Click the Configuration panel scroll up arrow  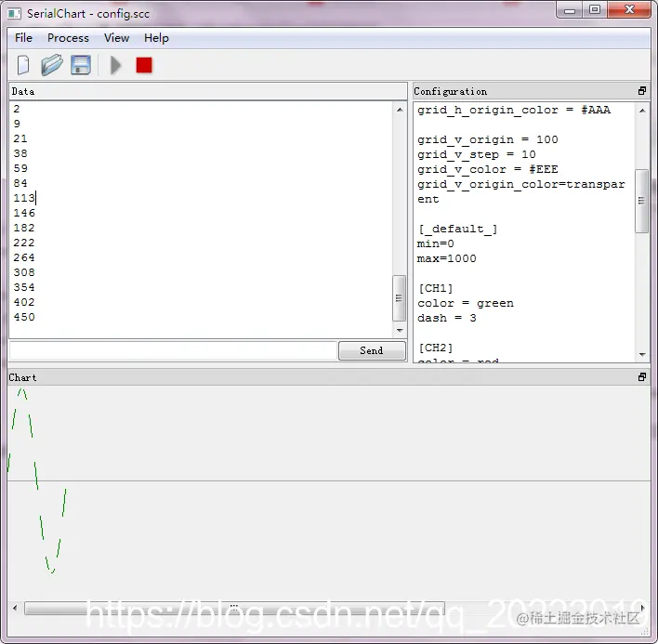point(642,111)
